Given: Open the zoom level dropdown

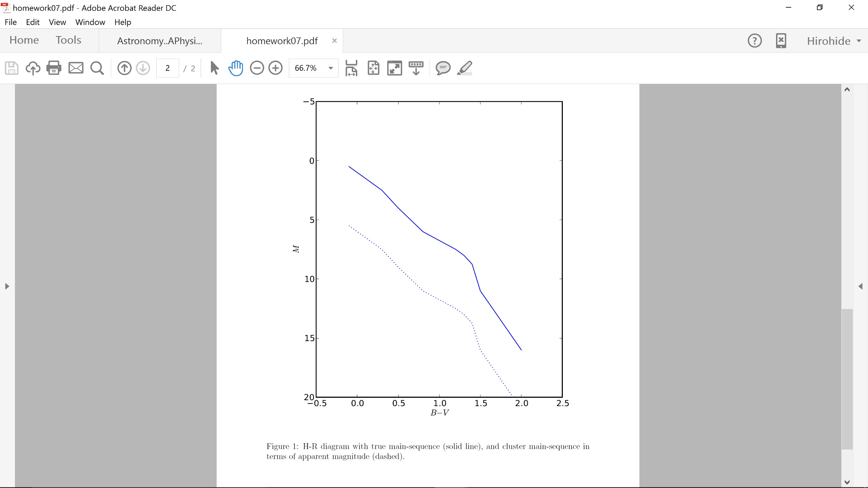Looking at the screenshot, I should [x=331, y=68].
